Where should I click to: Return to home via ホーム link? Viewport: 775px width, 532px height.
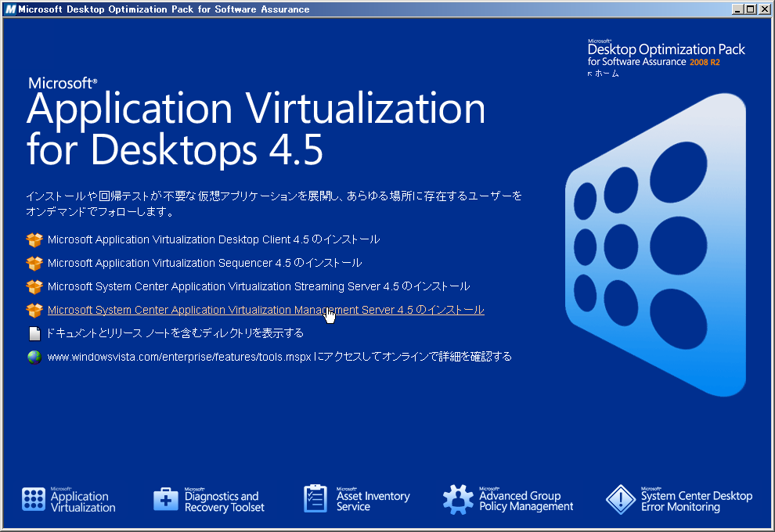[607, 74]
